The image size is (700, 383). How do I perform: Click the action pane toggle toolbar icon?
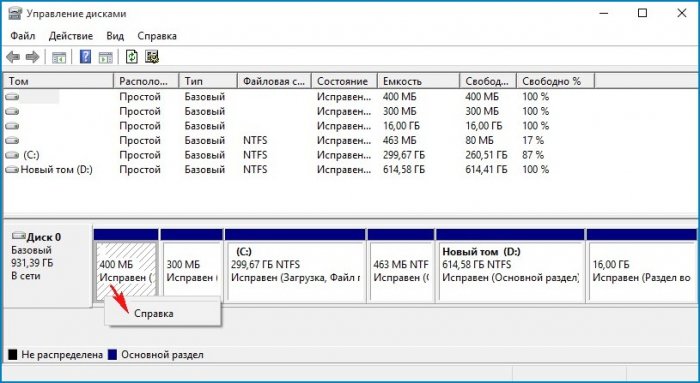[x=106, y=57]
